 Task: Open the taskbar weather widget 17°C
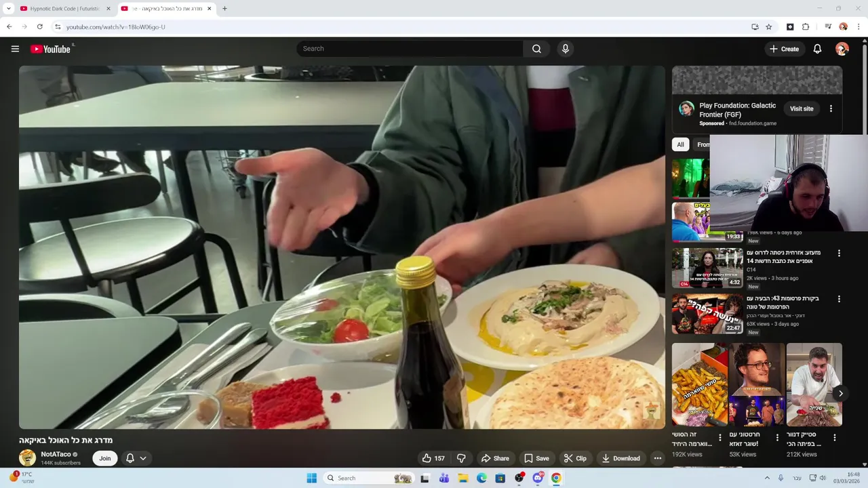coord(20,478)
